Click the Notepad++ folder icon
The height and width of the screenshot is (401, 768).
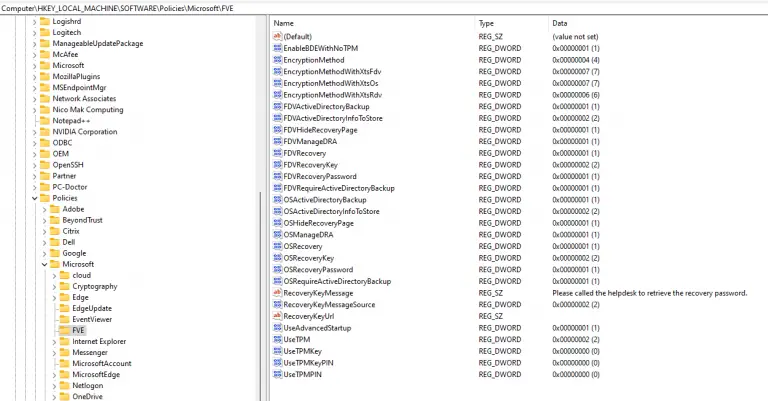pyautogui.click(x=45, y=120)
